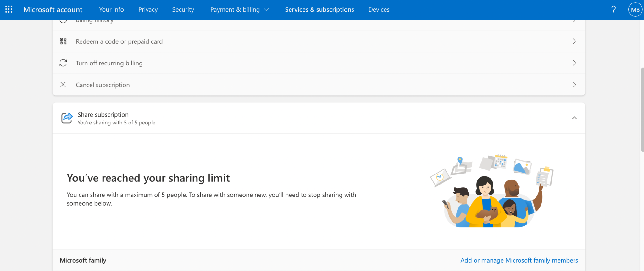
Task: Collapse the Share subscription section
Action: point(574,118)
